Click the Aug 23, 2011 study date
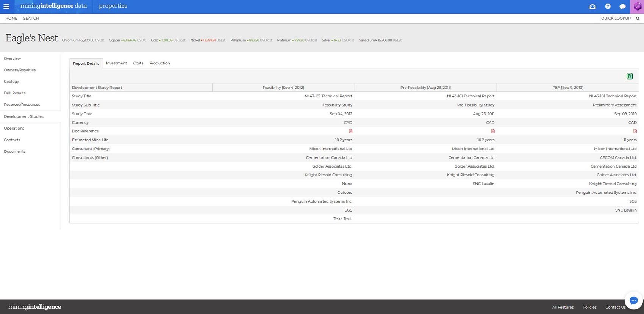644x314 pixels. (x=483, y=114)
